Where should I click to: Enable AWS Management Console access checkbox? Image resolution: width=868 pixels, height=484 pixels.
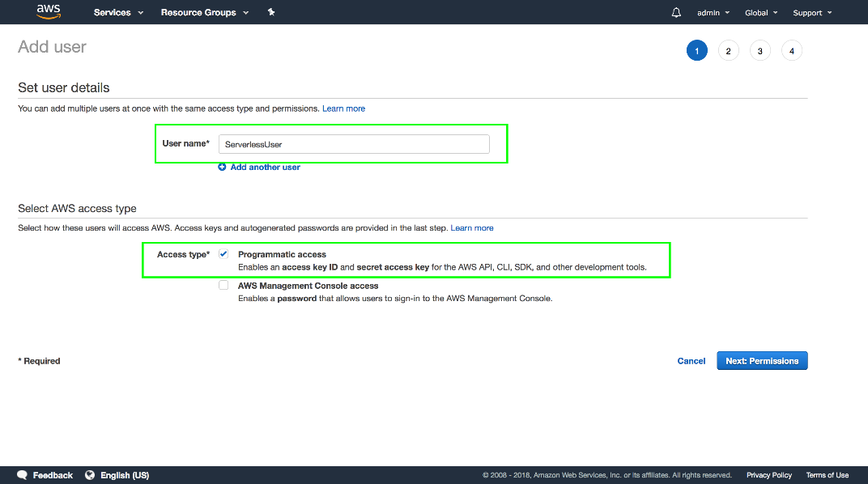[x=223, y=286]
